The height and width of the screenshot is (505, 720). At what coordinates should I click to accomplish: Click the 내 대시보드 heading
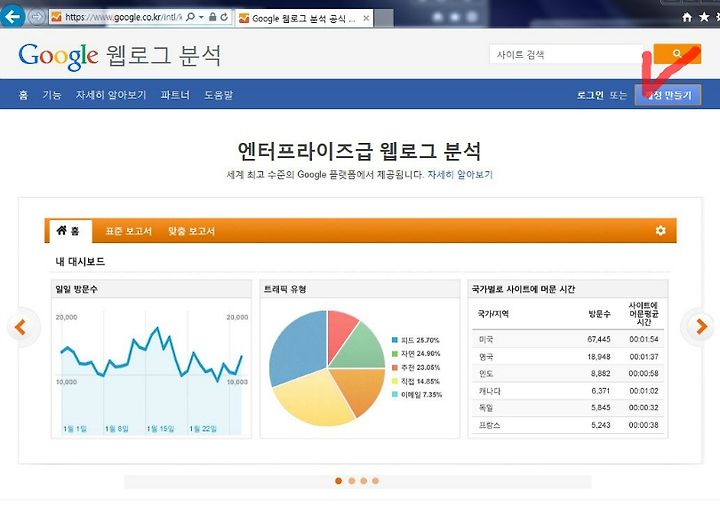pyautogui.click(x=80, y=261)
